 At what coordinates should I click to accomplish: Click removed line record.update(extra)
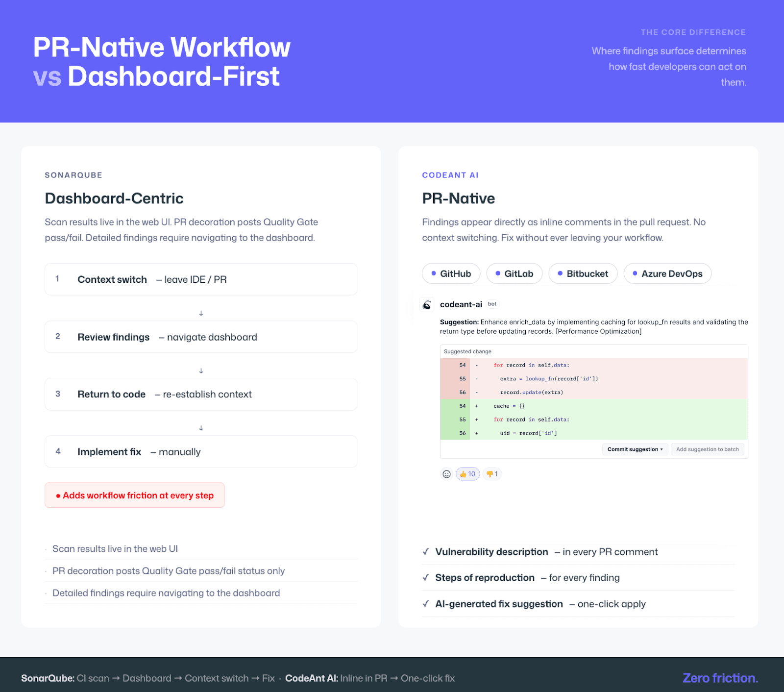point(594,393)
